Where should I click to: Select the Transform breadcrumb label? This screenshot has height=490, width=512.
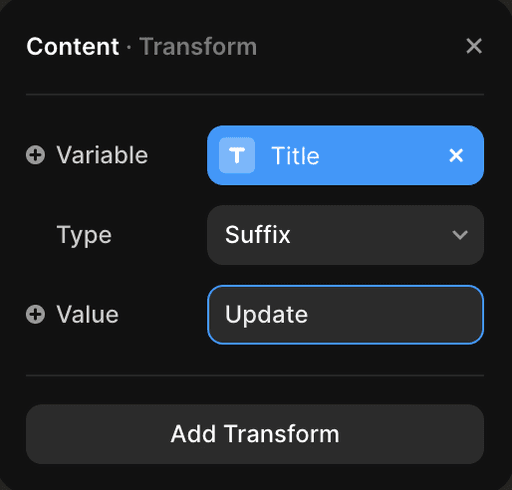click(198, 46)
